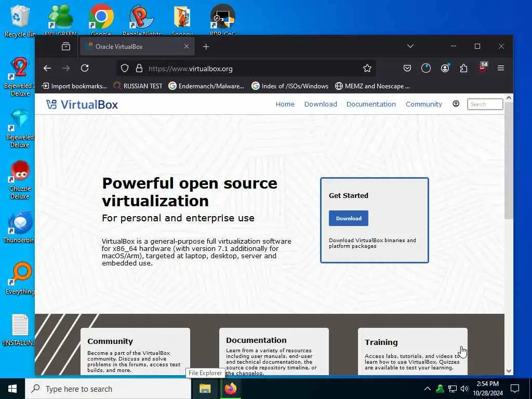
Task: Click the page scroll up arrow
Action: [509, 98]
